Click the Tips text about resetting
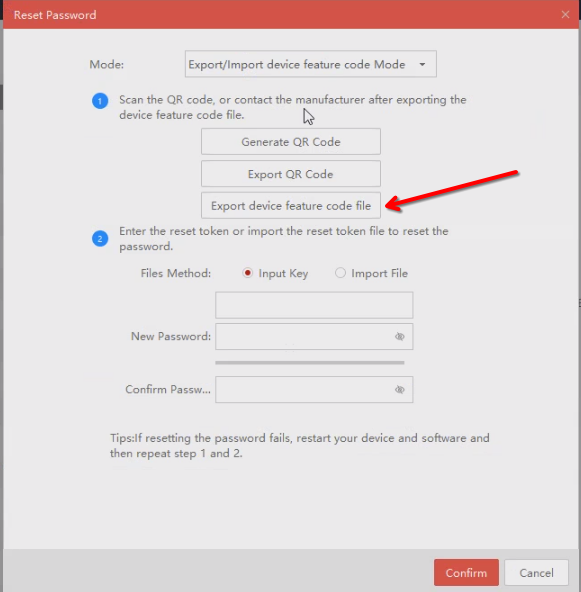 click(x=300, y=446)
